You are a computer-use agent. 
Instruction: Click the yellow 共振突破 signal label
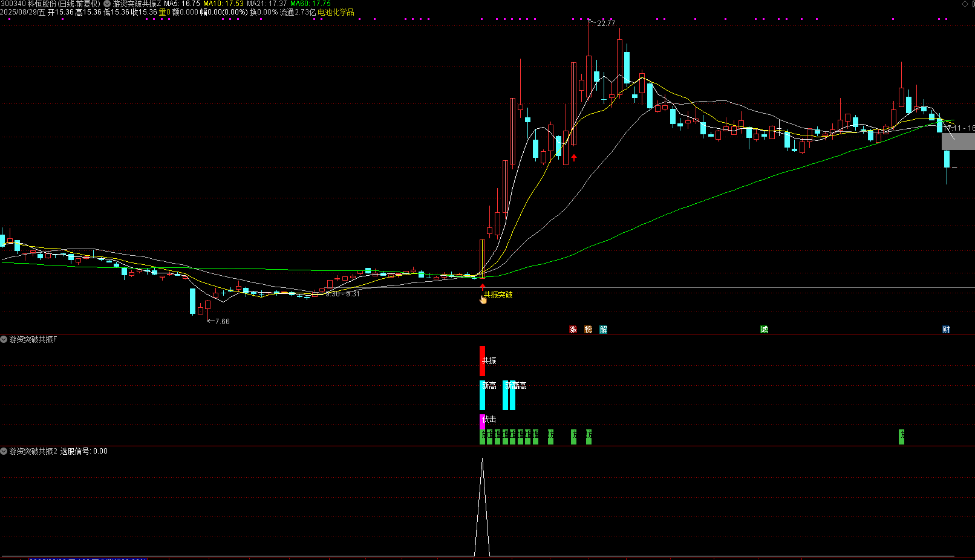[498, 295]
